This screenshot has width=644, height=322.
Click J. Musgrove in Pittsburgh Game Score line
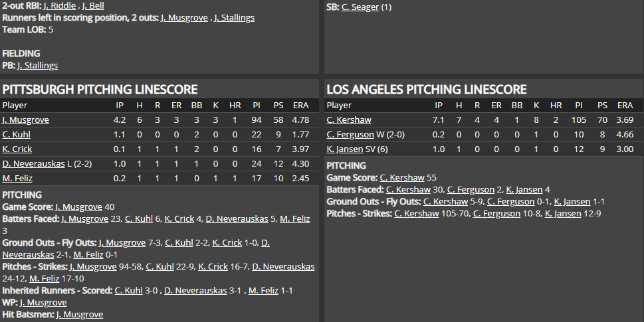[78, 206]
